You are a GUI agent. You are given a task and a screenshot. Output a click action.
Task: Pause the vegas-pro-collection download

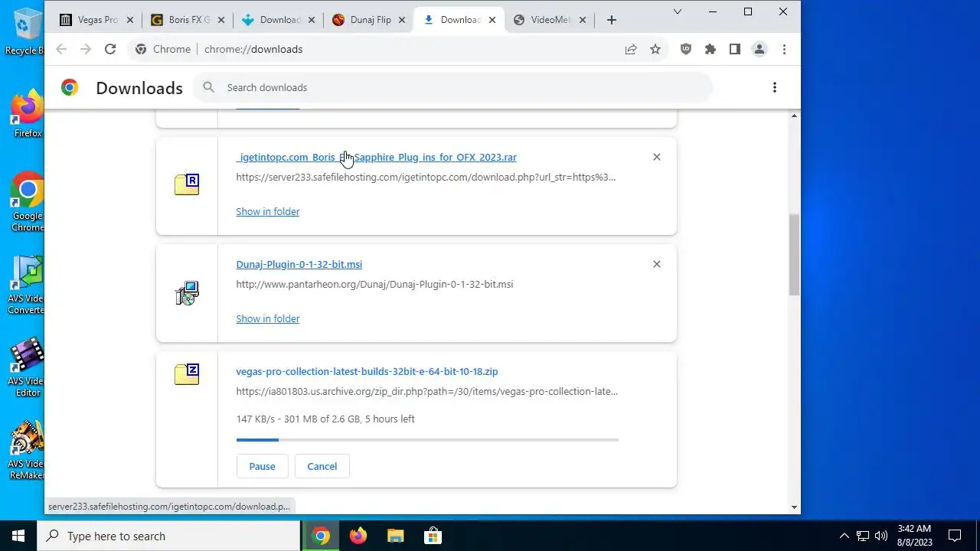point(262,466)
